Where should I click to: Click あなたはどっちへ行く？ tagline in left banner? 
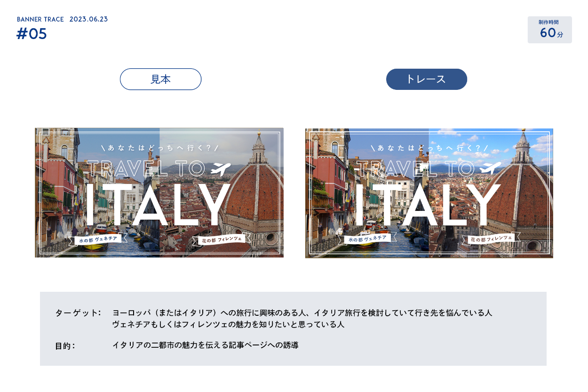[x=160, y=148]
